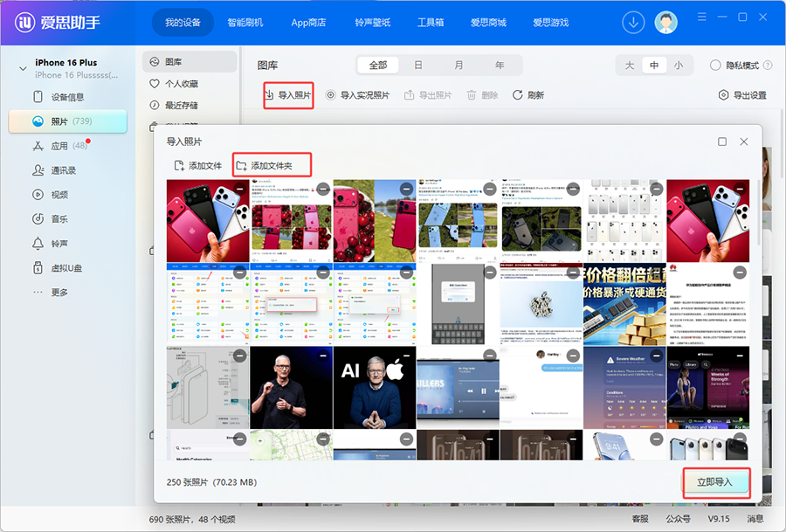The width and height of the screenshot is (786, 532).
Task: Close the 导入照片 dialog
Action: (x=744, y=142)
